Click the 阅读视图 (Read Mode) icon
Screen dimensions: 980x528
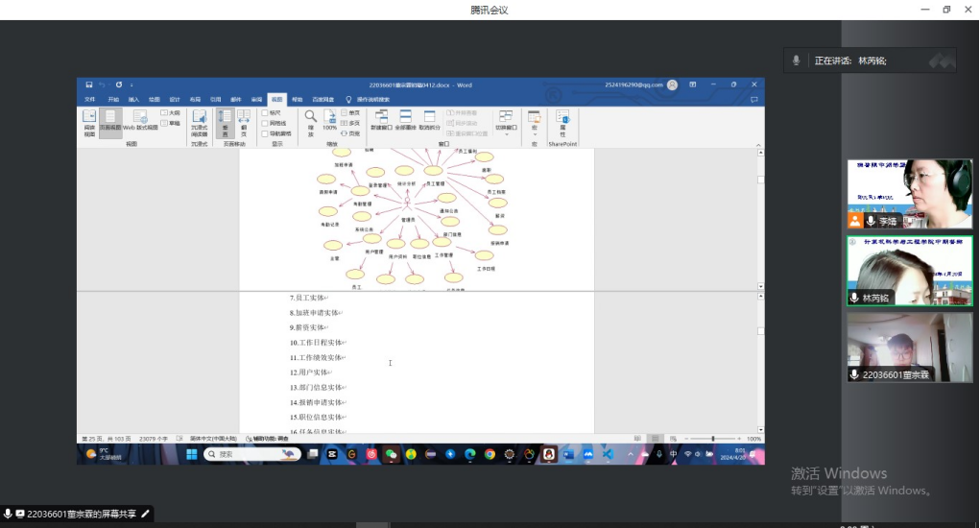89,117
